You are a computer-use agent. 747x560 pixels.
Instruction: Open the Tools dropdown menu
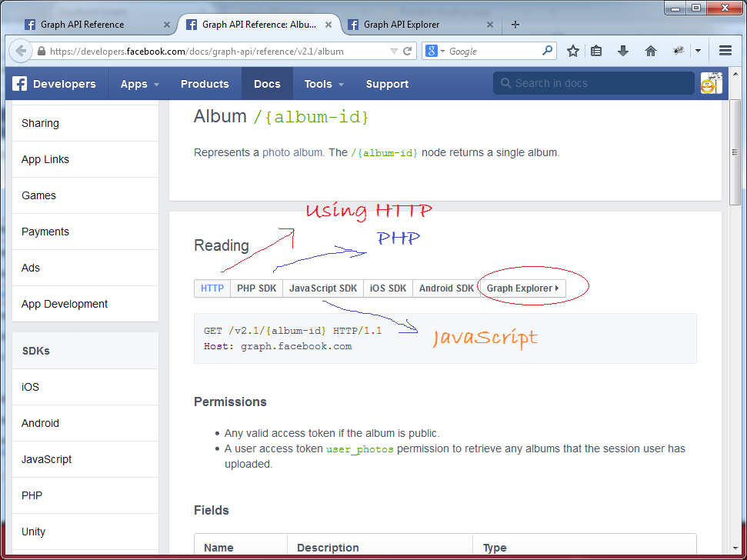click(x=323, y=84)
